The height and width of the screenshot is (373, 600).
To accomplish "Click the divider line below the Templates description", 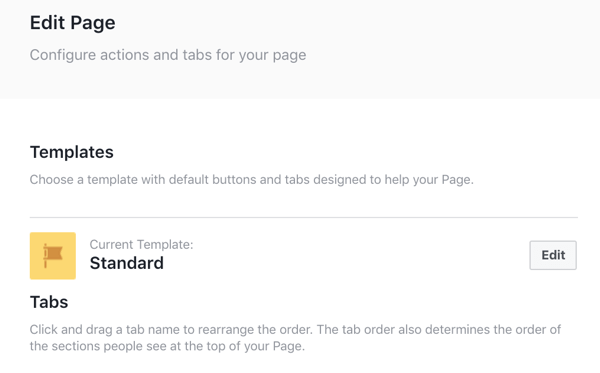I will [x=304, y=217].
